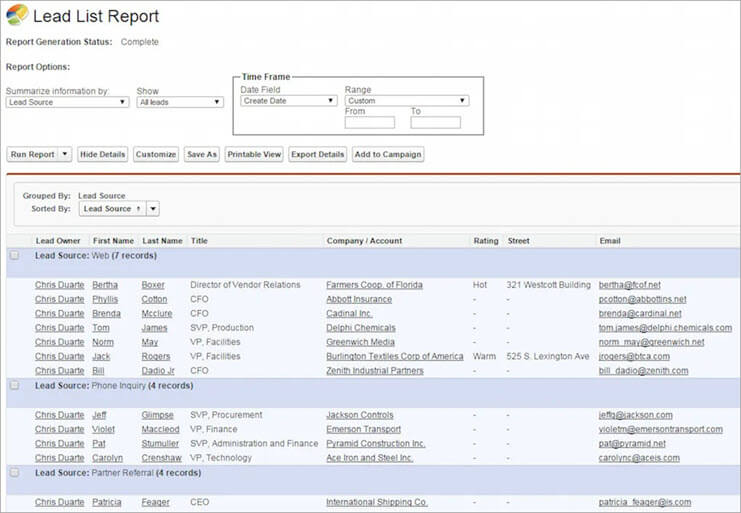Open email link brenda@cardinal.net
The height and width of the screenshot is (513, 741).
pyautogui.click(x=640, y=313)
